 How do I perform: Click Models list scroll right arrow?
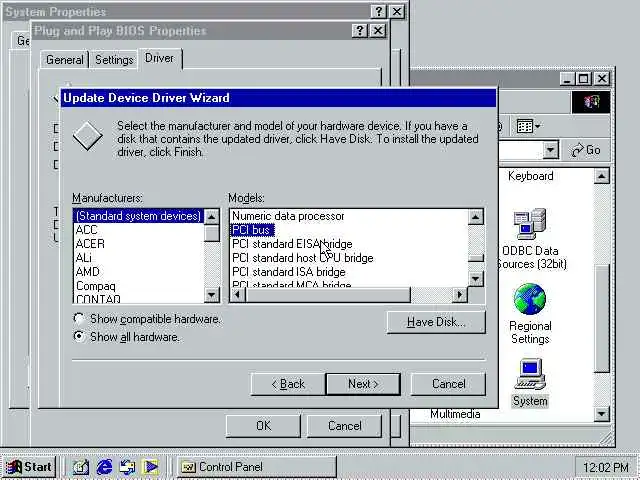coord(460,294)
